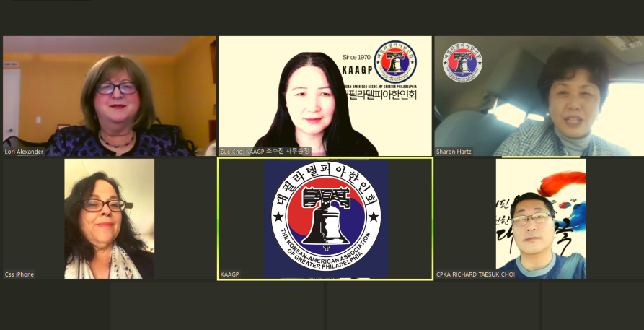Click the 'Css iPhone' name label
Screen dimensions: 644x330
click(x=19, y=274)
